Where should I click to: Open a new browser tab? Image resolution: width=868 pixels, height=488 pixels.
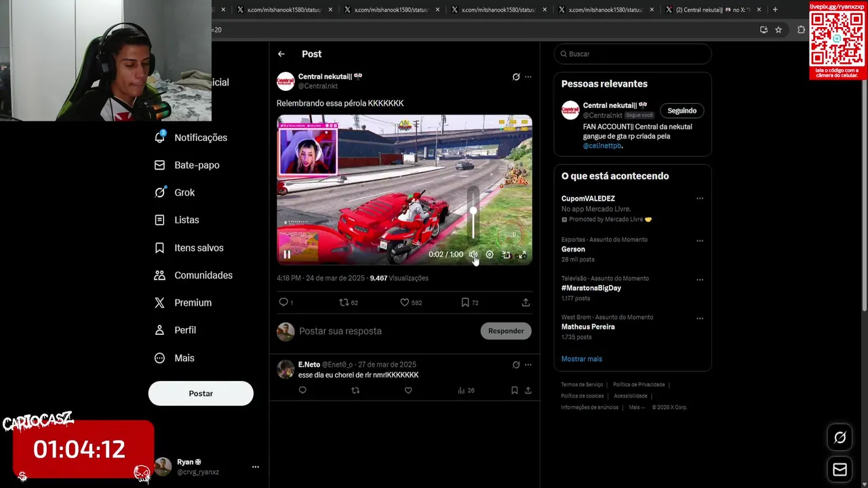(x=775, y=9)
